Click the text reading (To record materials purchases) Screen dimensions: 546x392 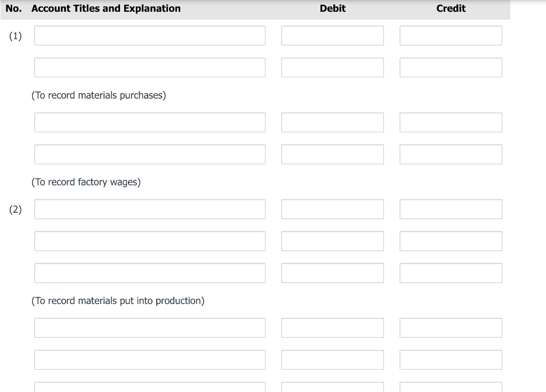(99, 95)
